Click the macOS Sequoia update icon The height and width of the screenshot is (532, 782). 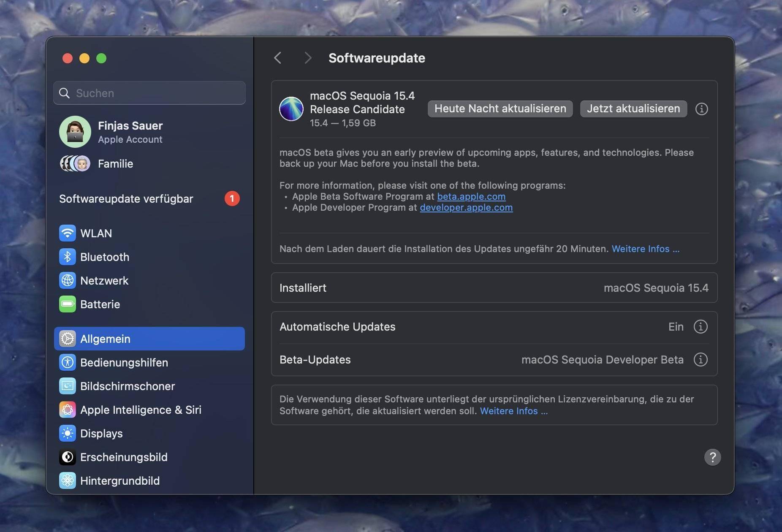click(291, 109)
